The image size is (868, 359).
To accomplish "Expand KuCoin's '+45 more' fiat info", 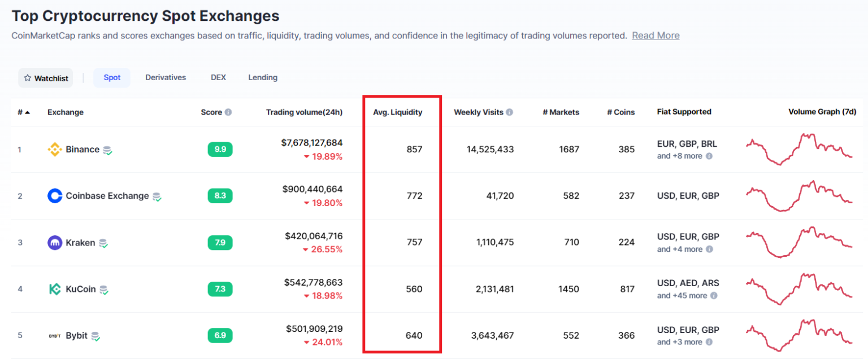I will (x=714, y=295).
